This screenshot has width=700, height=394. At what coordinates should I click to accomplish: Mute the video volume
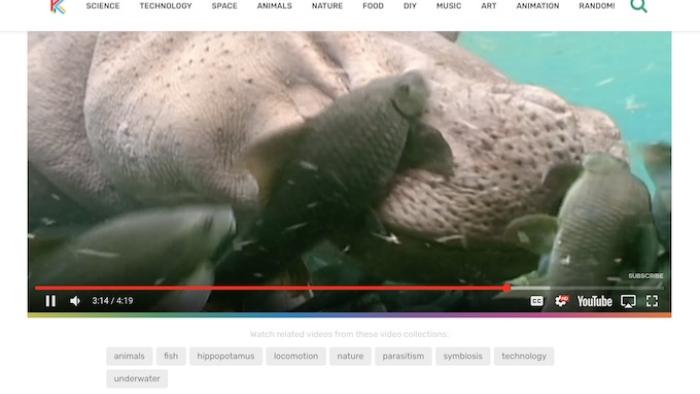(x=75, y=301)
